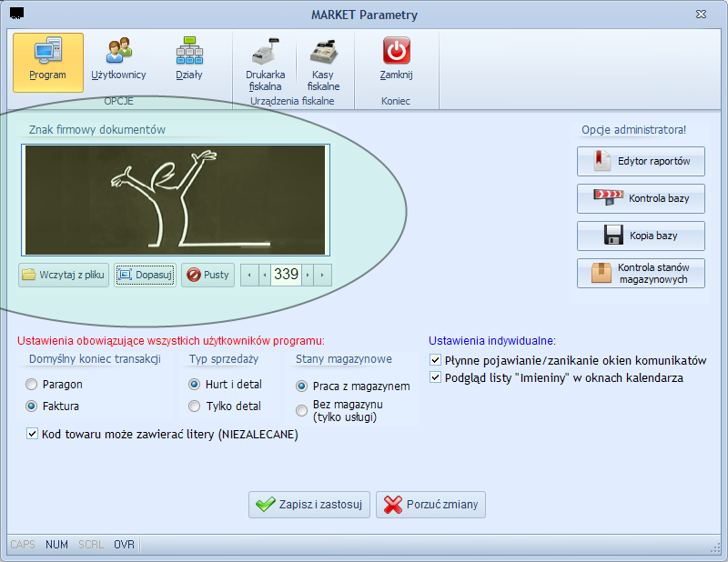Screen dimensions: 728x562
Task: Run Kontrola bazy database check
Action: point(641,198)
